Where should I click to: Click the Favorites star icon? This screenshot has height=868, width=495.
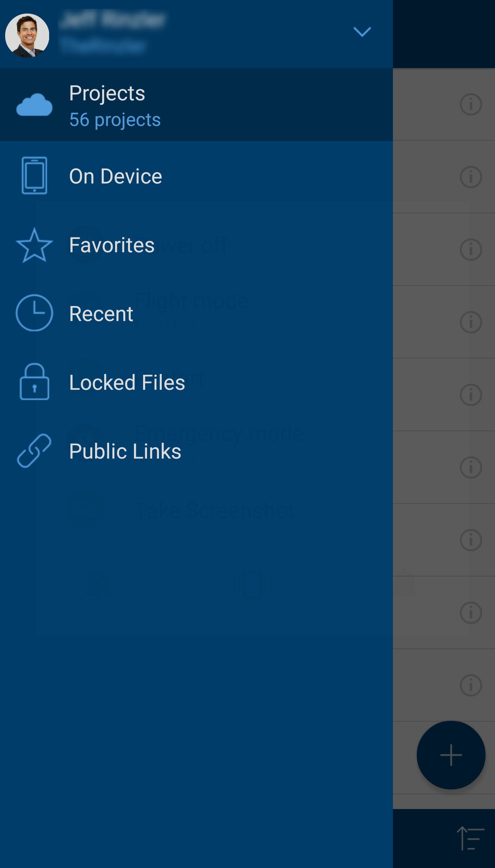point(34,245)
